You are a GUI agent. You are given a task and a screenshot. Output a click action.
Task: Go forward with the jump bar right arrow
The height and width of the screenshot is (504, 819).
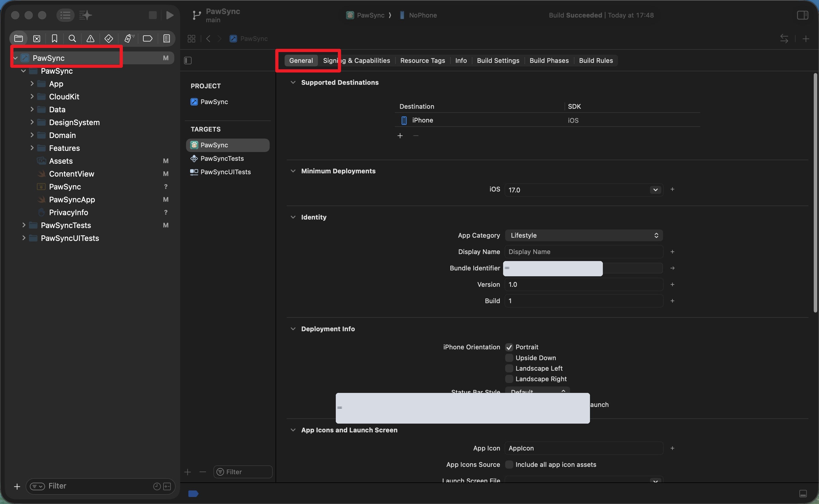coord(219,39)
